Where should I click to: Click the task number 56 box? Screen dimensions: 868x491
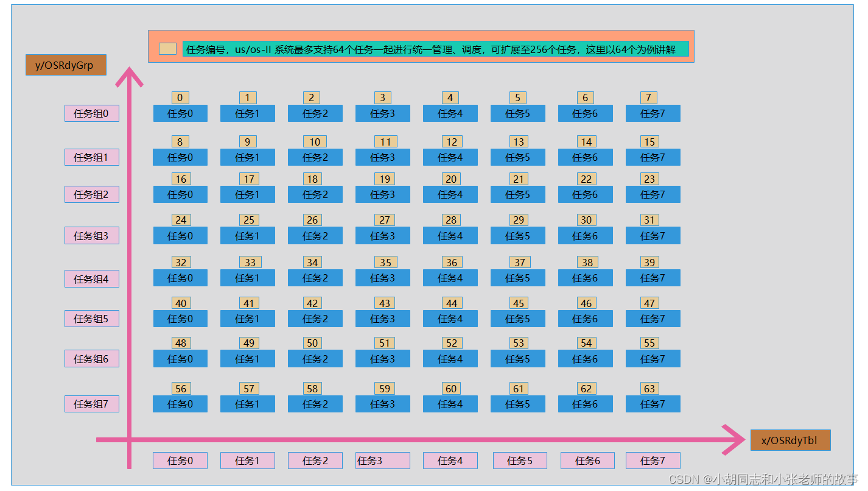(181, 389)
